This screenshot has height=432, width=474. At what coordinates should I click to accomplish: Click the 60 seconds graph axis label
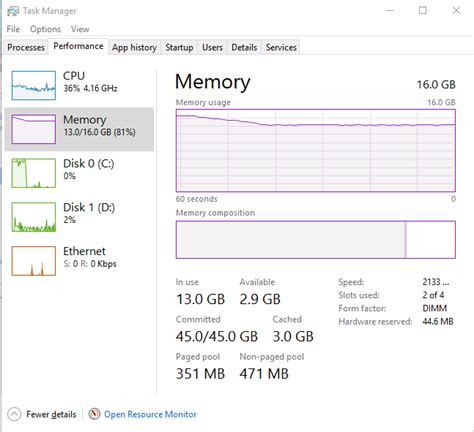pos(197,199)
